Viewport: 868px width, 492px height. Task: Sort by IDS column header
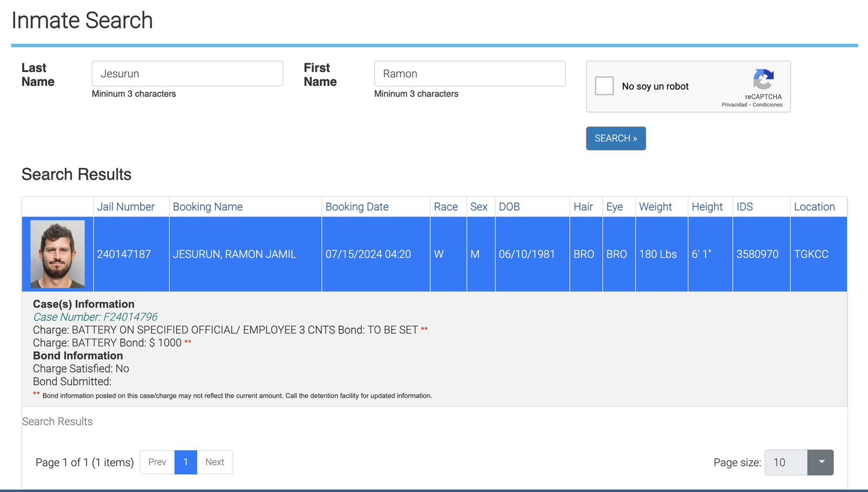pos(744,207)
